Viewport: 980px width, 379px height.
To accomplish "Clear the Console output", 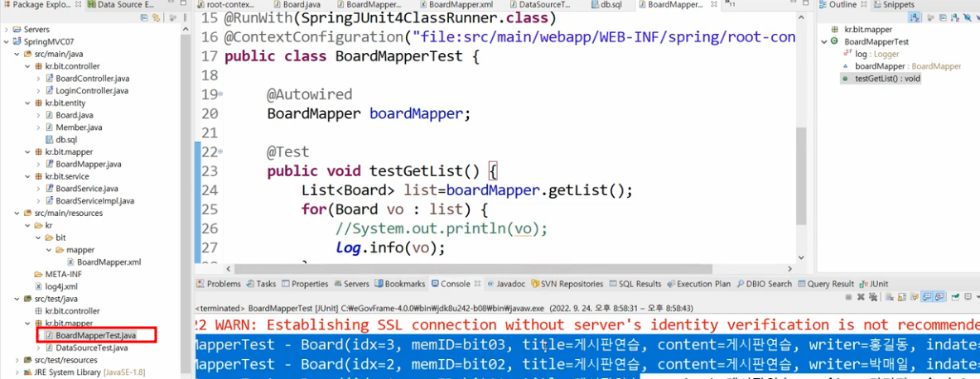I will click(x=890, y=297).
